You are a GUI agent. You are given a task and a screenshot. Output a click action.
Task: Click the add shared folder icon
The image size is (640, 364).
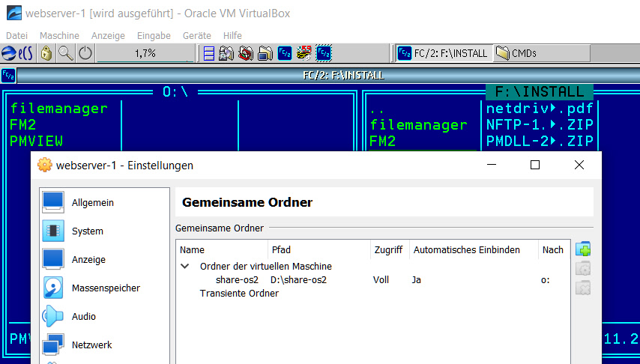[x=583, y=249]
